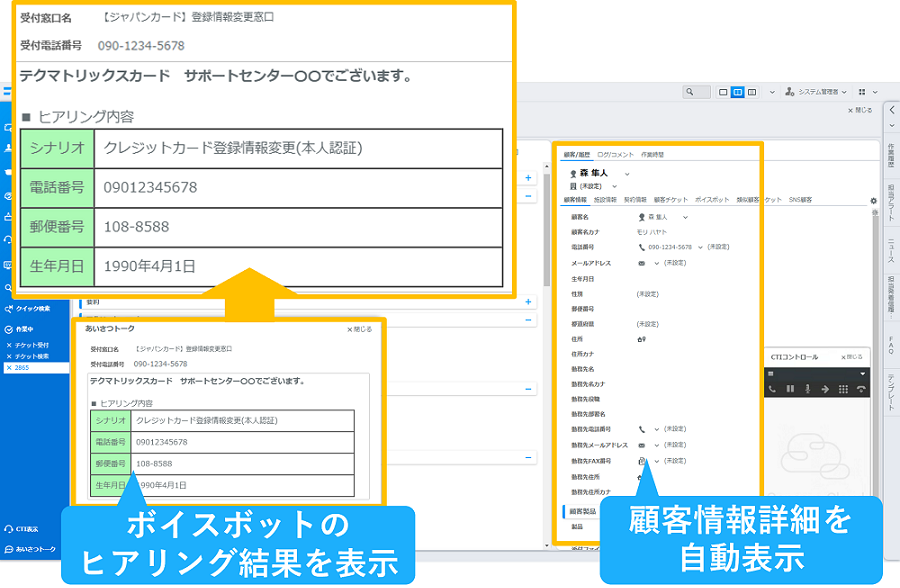Click the hold/pause icon in CTIコントロール

pos(791,389)
